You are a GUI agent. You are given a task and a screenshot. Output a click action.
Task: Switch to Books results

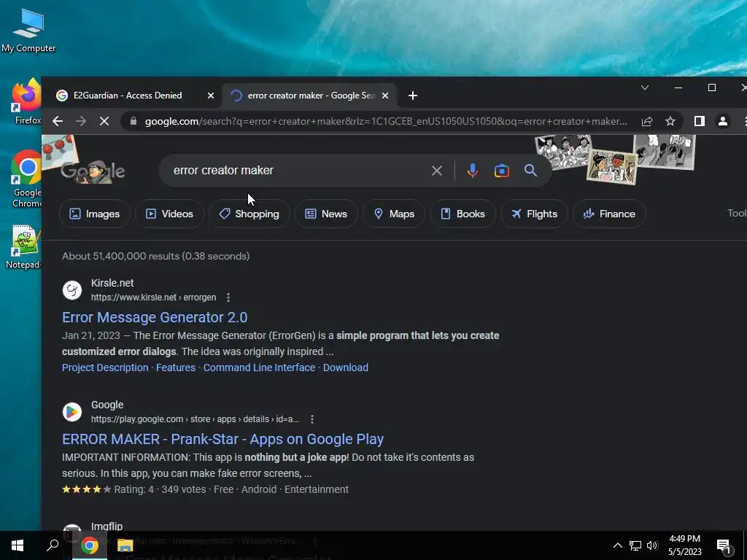[462, 214]
